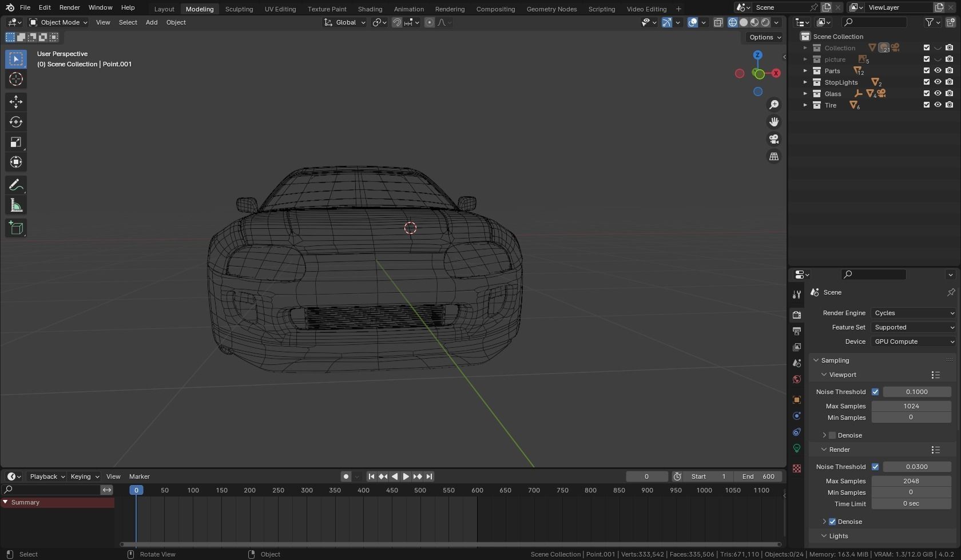Viewport: 961px width, 560px height.
Task: Open the Render menu
Action: [x=70, y=7]
